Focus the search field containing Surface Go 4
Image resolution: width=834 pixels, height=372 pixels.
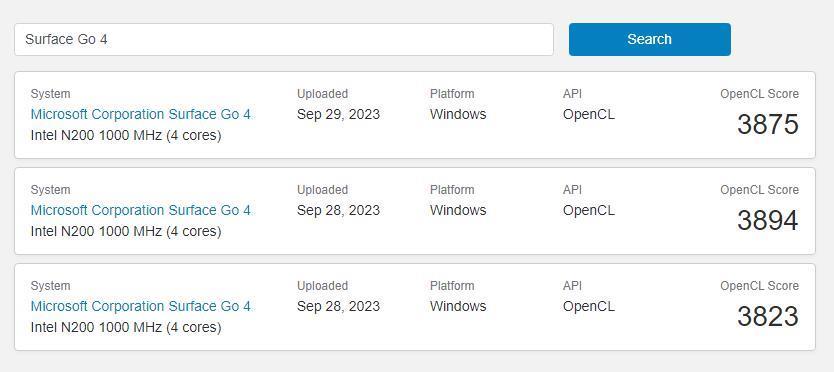coord(284,39)
